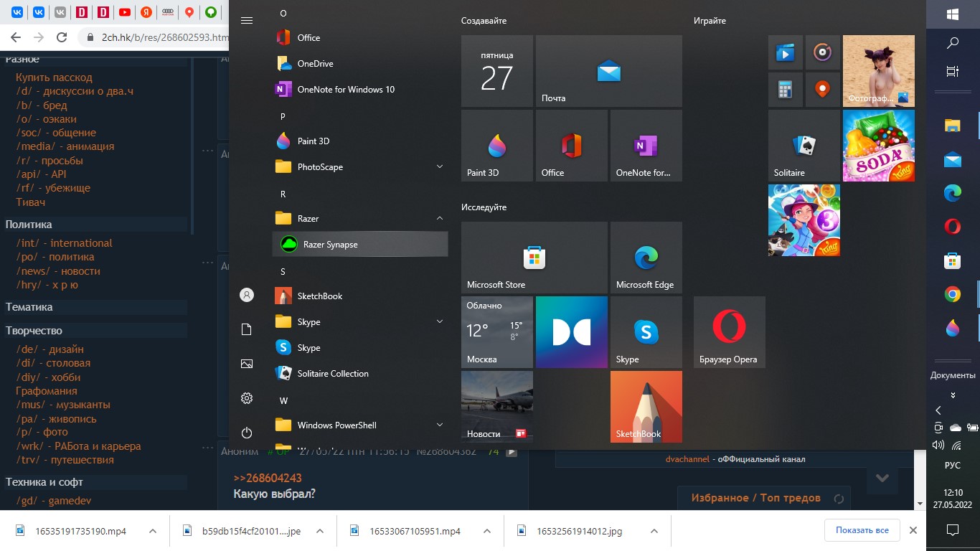980x551 pixels.
Task: Show hidden tray icons arrow
Action: 938,410
